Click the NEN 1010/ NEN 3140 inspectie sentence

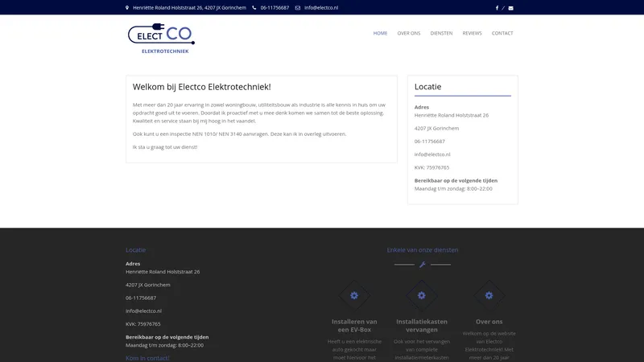pos(239,134)
